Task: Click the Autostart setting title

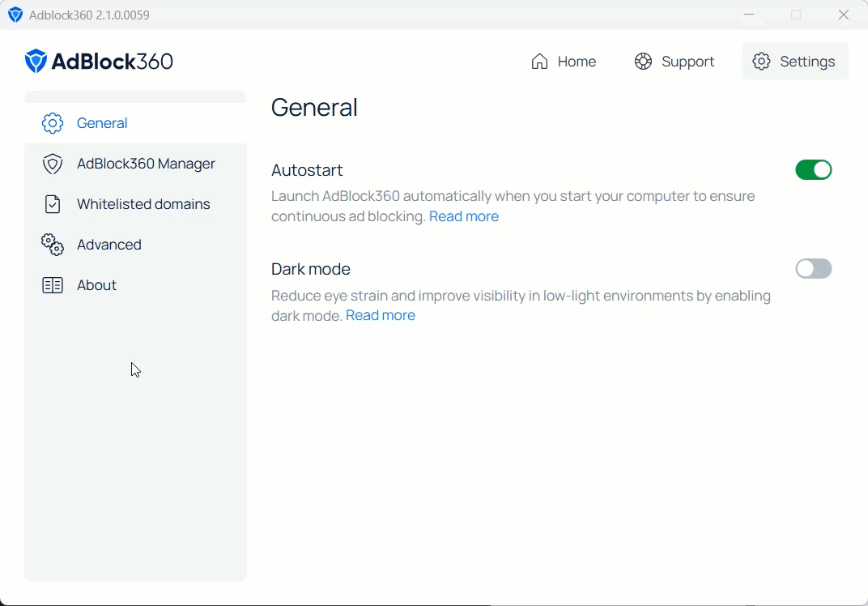Action: (307, 170)
